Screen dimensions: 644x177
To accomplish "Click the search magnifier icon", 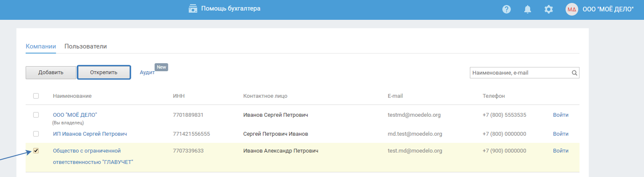I will coord(574,73).
